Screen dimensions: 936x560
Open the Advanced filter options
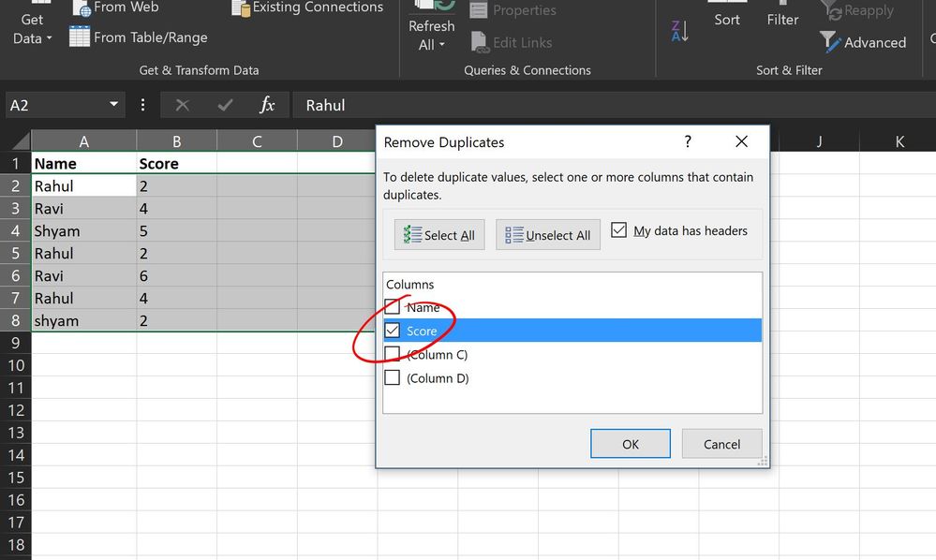point(863,42)
